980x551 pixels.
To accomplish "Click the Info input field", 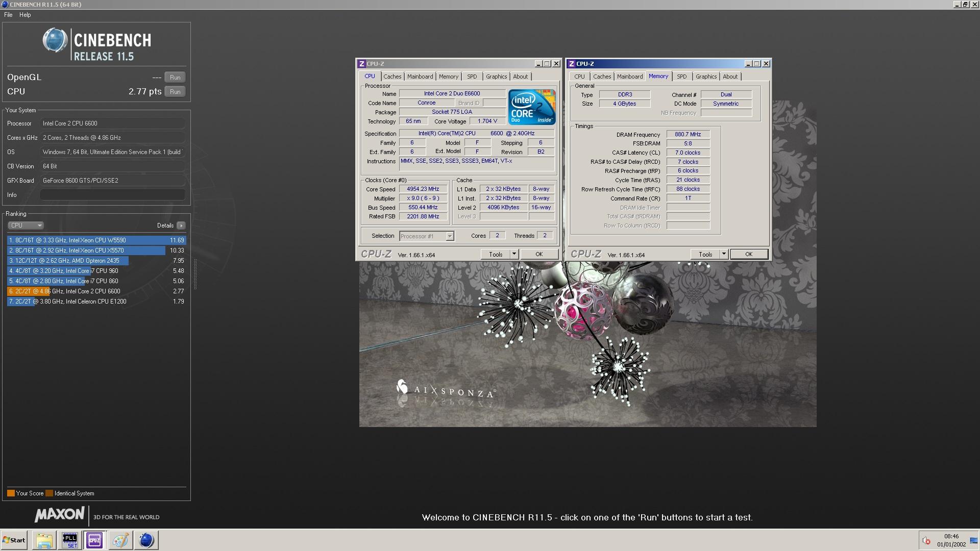I will [x=113, y=195].
